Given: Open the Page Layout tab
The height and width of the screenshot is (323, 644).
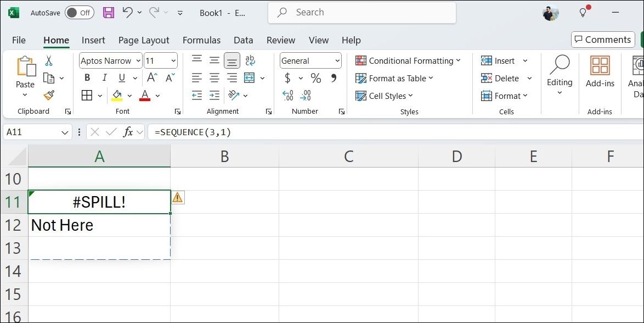Looking at the screenshot, I should click(144, 40).
